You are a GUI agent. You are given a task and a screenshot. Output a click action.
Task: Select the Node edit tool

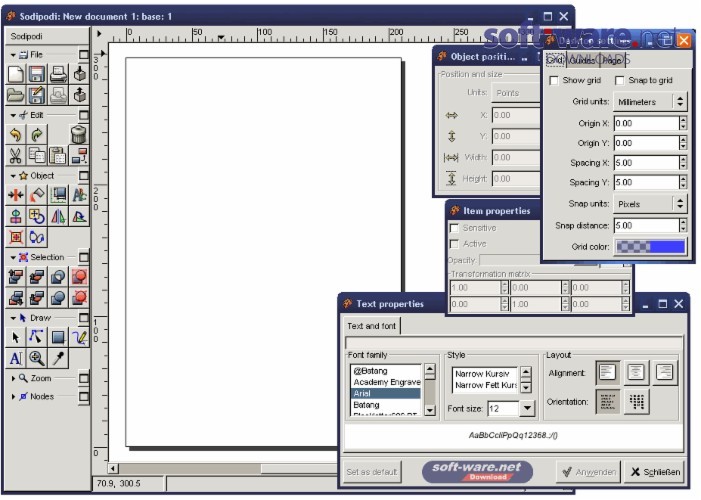(x=37, y=337)
